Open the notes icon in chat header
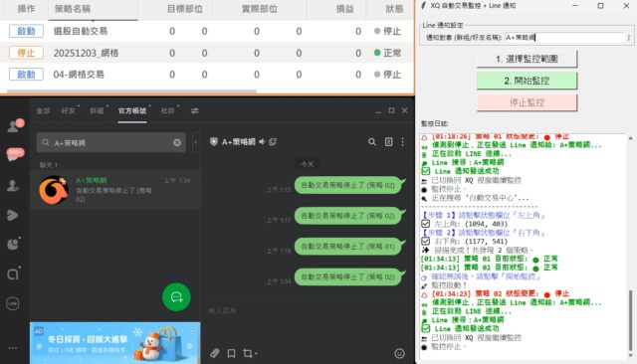 389,141
